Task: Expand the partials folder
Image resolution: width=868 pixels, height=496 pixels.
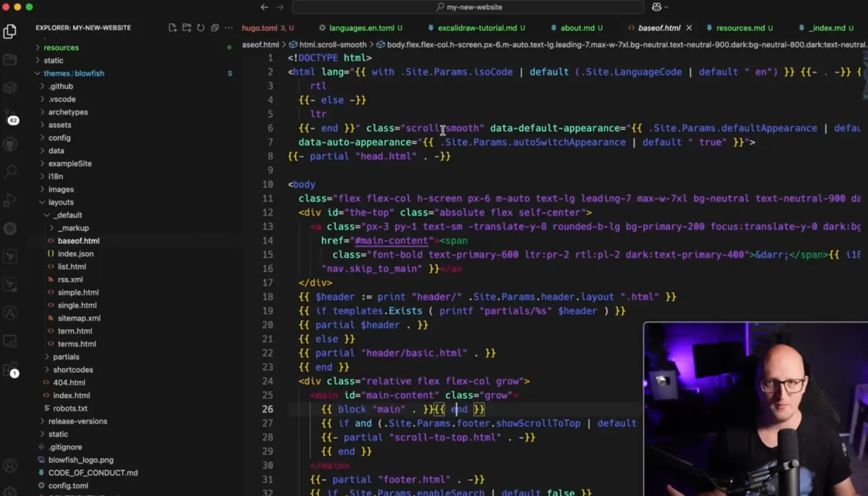Action: click(x=66, y=357)
